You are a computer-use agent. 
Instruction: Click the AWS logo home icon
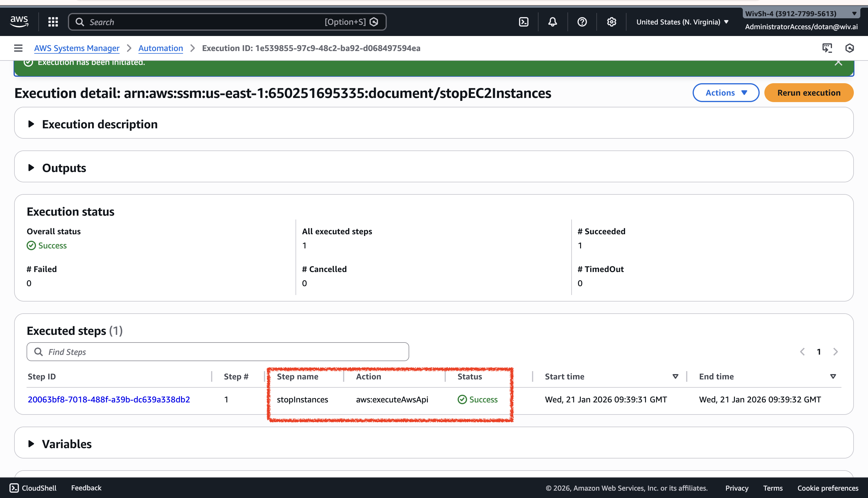[x=19, y=22]
